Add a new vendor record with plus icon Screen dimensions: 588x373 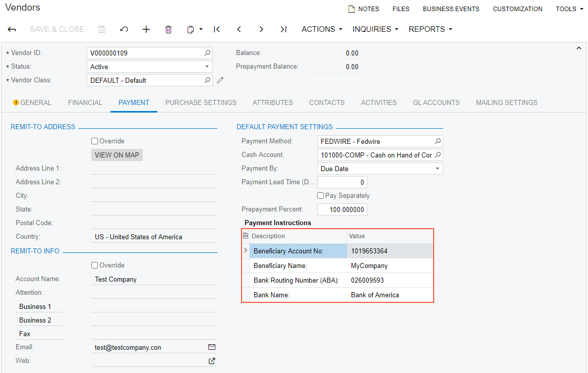coord(146,29)
